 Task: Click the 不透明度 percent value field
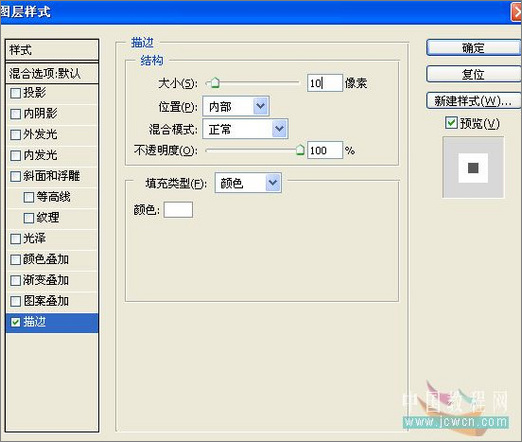(x=324, y=150)
